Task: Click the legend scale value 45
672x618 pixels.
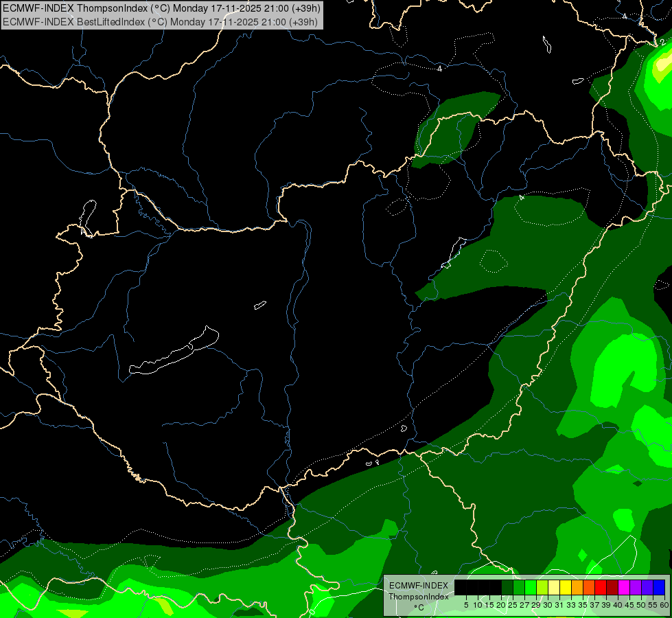Action: tap(629, 605)
